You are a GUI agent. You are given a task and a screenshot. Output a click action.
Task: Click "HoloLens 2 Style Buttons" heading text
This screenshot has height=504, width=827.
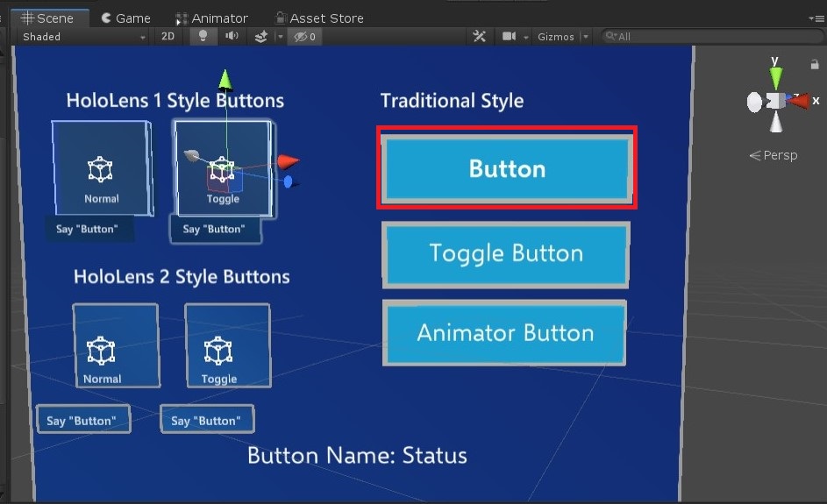coord(182,277)
